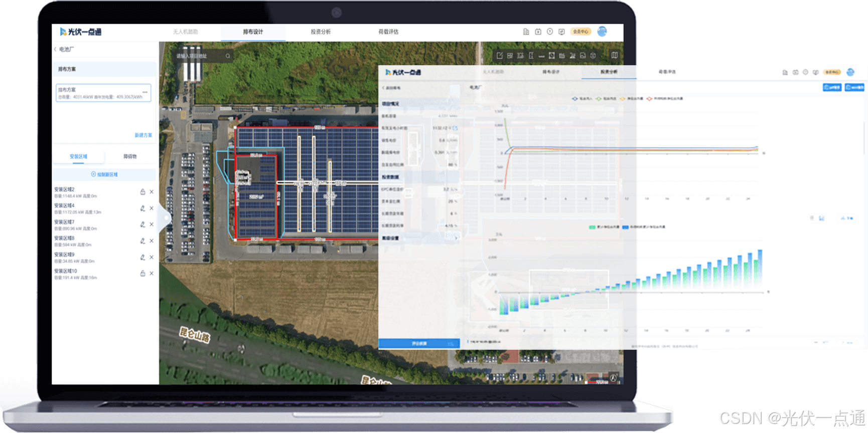Image resolution: width=868 pixels, height=433 pixels.
Task: Click the building icon in top header
Action: tap(526, 32)
